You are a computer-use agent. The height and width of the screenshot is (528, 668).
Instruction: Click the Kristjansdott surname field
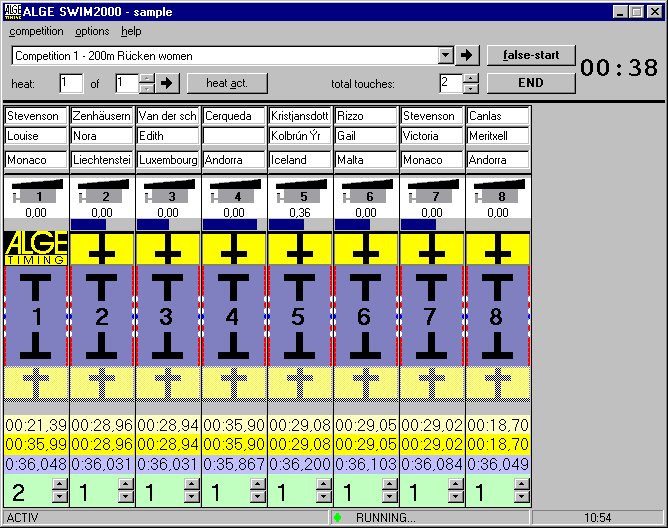tap(300, 116)
